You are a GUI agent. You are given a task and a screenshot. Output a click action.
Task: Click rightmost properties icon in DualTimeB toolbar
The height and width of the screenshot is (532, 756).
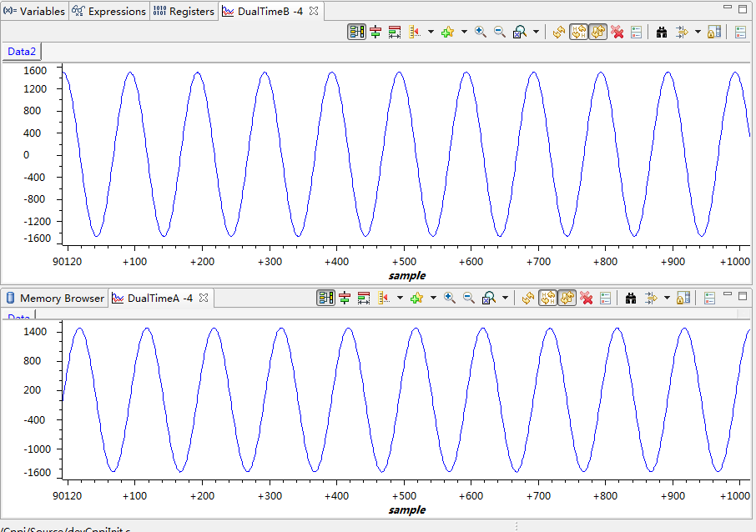(x=741, y=33)
